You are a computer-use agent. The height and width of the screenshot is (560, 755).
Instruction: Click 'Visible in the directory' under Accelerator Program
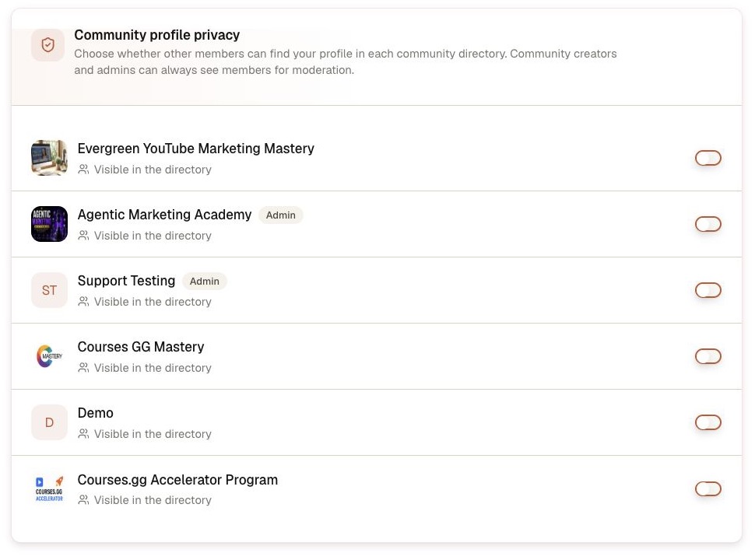point(153,500)
